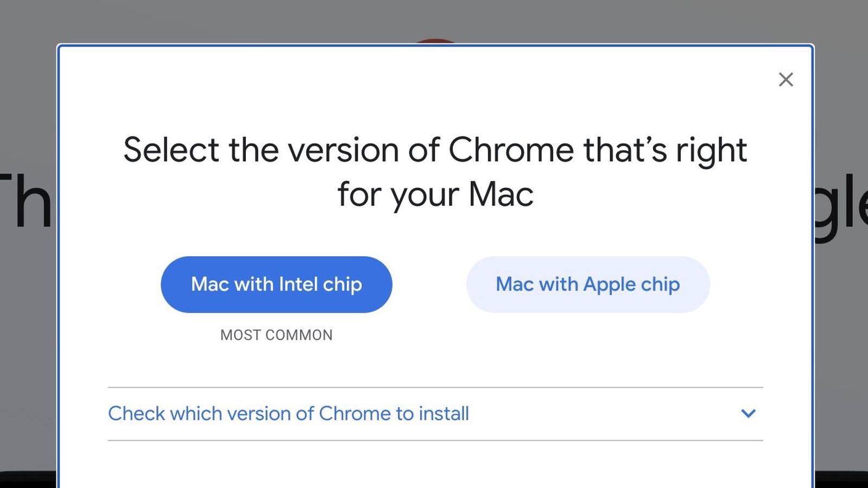Click dimmed background left of the dialog
This screenshot has height=488, width=868.
point(27,326)
